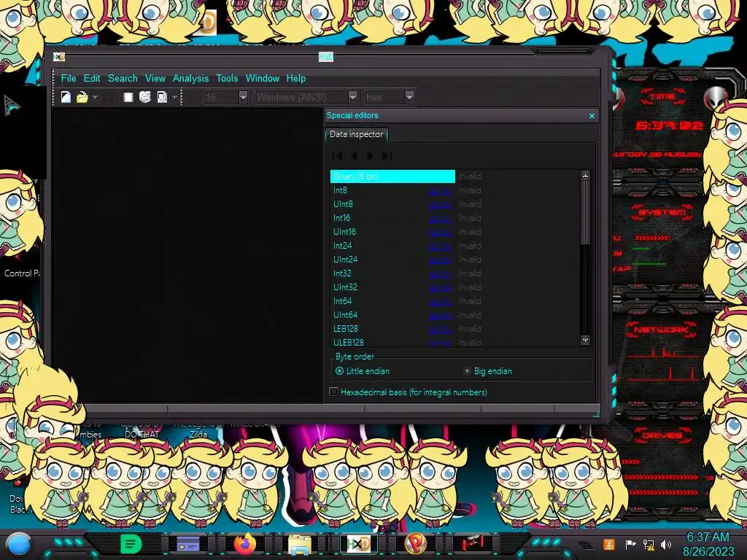The image size is (747, 560).
Task: Jump to last in Data inspector navigation
Action: (x=387, y=155)
